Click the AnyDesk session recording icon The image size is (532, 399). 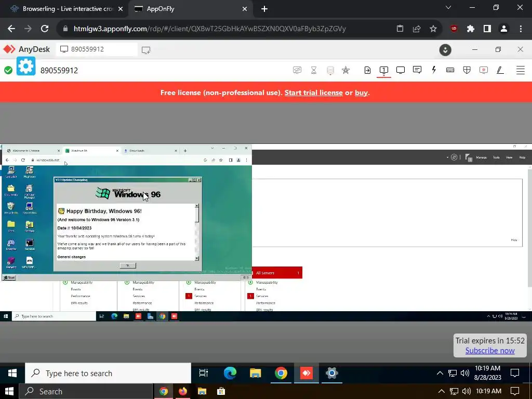(484, 70)
